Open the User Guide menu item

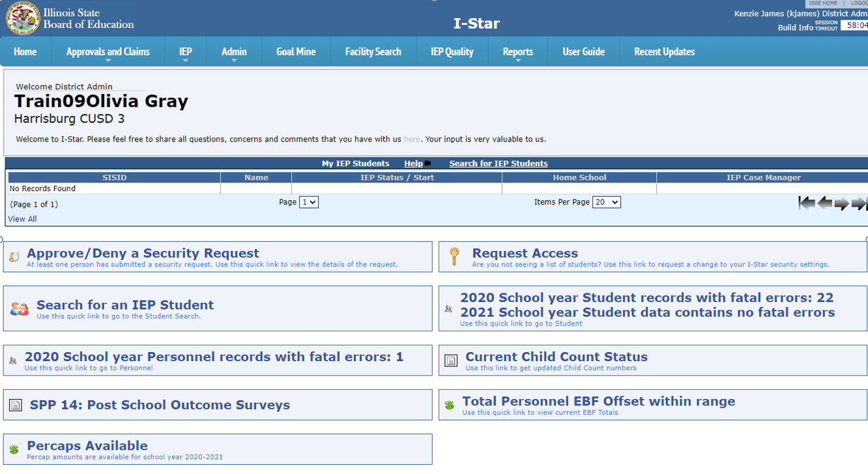click(584, 52)
